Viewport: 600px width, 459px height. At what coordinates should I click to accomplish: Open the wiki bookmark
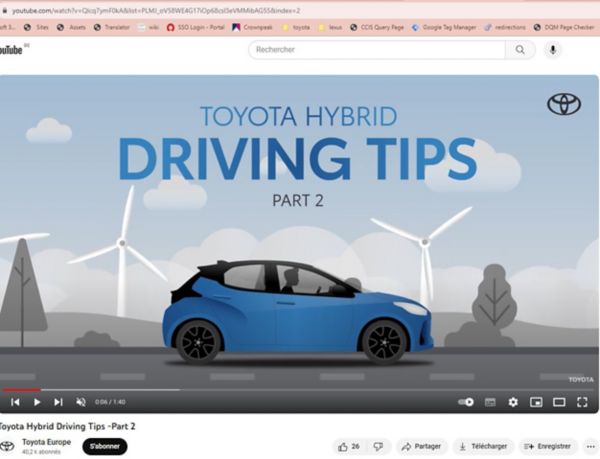(148, 27)
